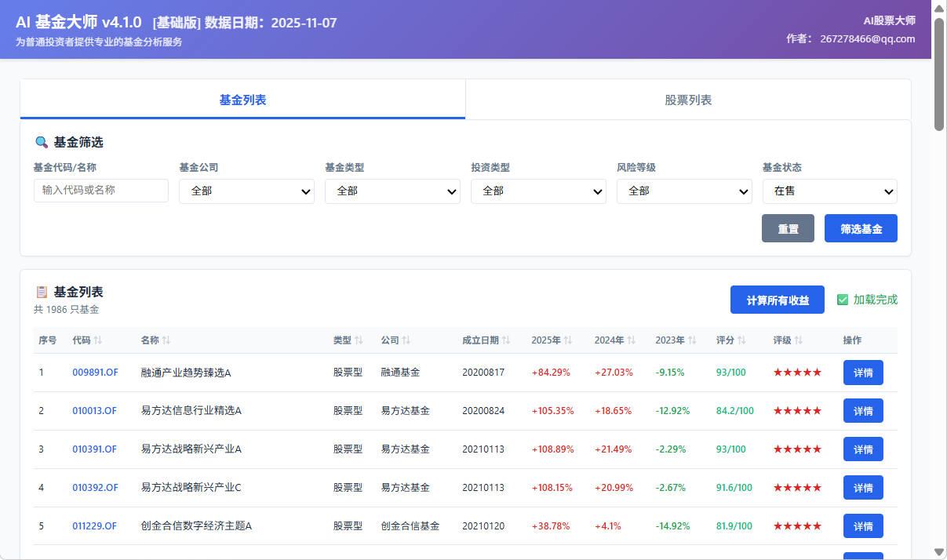Image resolution: width=947 pixels, height=560 pixels.
Task: Click the clipboard icon beside 基金列表 heading
Action: tap(42, 292)
